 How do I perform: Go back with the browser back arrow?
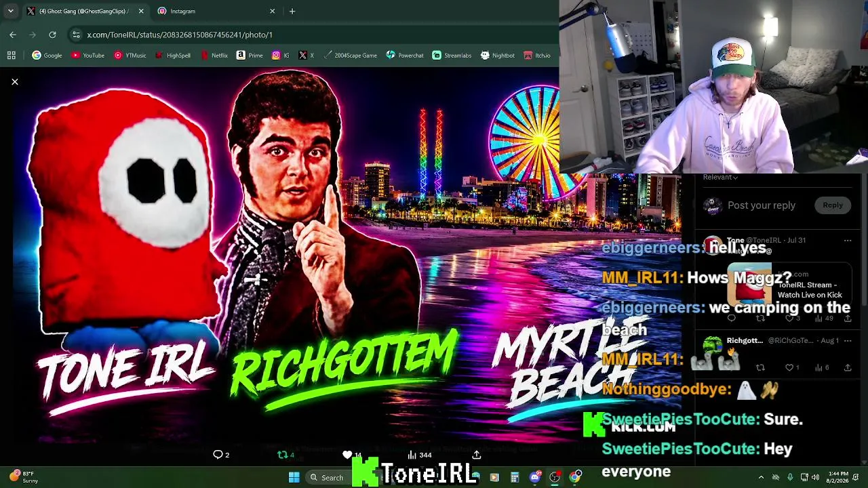pyautogui.click(x=13, y=35)
